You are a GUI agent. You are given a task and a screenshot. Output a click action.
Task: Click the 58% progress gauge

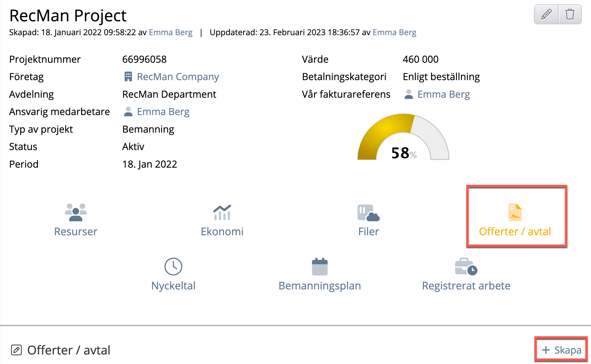[x=403, y=140]
